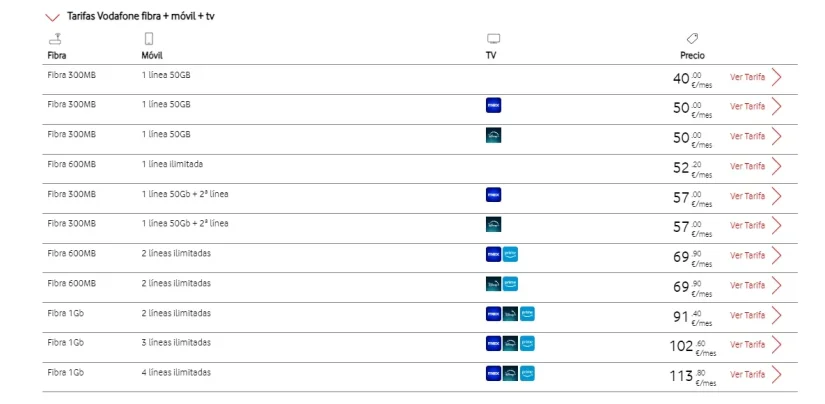The width and height of the screenshot is (825, 404).
Task: Open Ver Tarifa for the 40.00€ plan
Action: [x=747, y=77]
